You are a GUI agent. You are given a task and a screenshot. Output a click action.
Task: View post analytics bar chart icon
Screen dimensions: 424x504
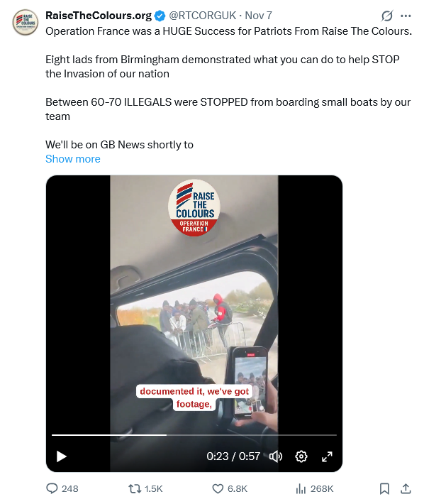tap(301, 489)
